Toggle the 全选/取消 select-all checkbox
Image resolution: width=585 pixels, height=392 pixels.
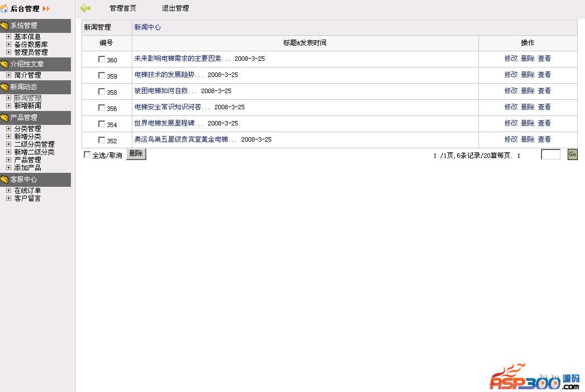87,154
